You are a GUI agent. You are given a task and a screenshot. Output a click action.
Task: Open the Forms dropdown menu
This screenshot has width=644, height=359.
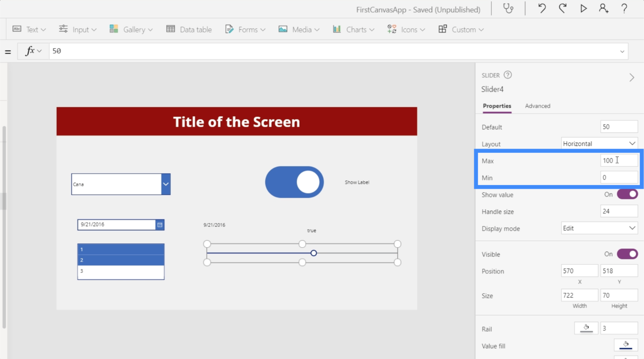pyautogui.click(x=263, y=30)
